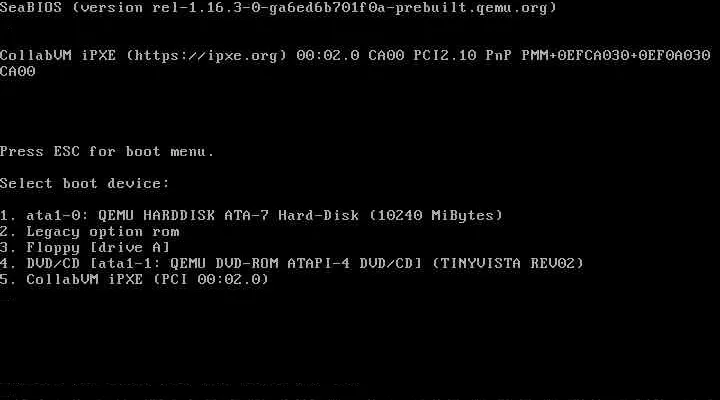The height and width of the screenshot is (400, 720).
Task: Click the (10240 MiBytes) size text
Action: coord(436,215)
